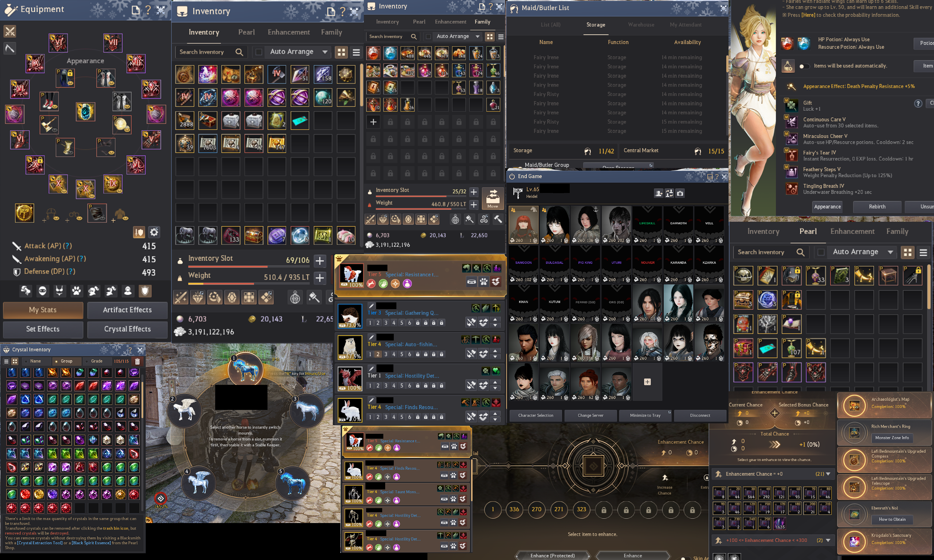Screen dimensions: 934x560
Task: Click the weight bar in main Inventory
Action: click(x=248, y=283)
